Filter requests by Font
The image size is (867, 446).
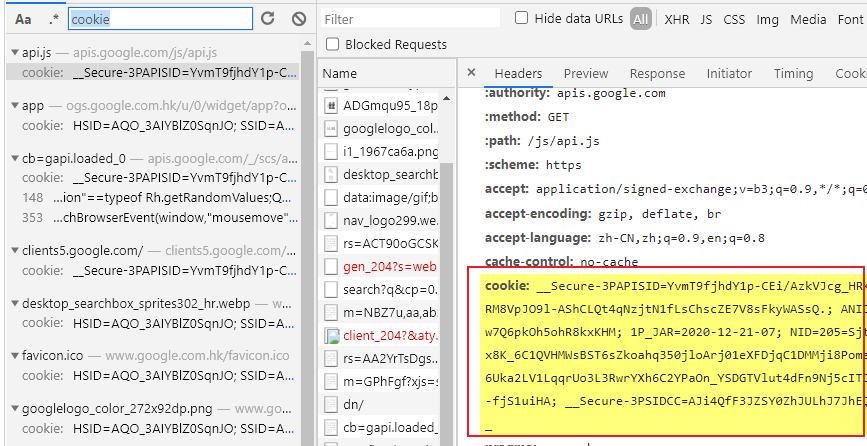(850, 19)
